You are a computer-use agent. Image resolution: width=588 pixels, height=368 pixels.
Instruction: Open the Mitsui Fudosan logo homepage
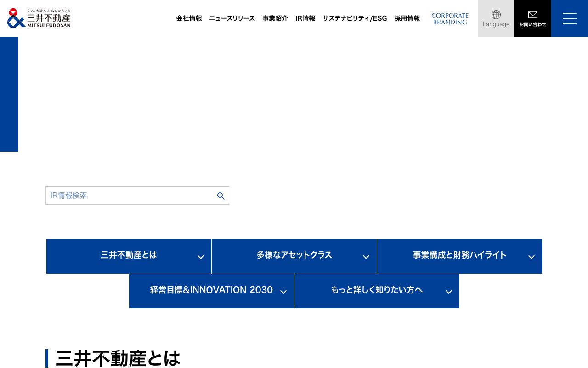(39, 18)
